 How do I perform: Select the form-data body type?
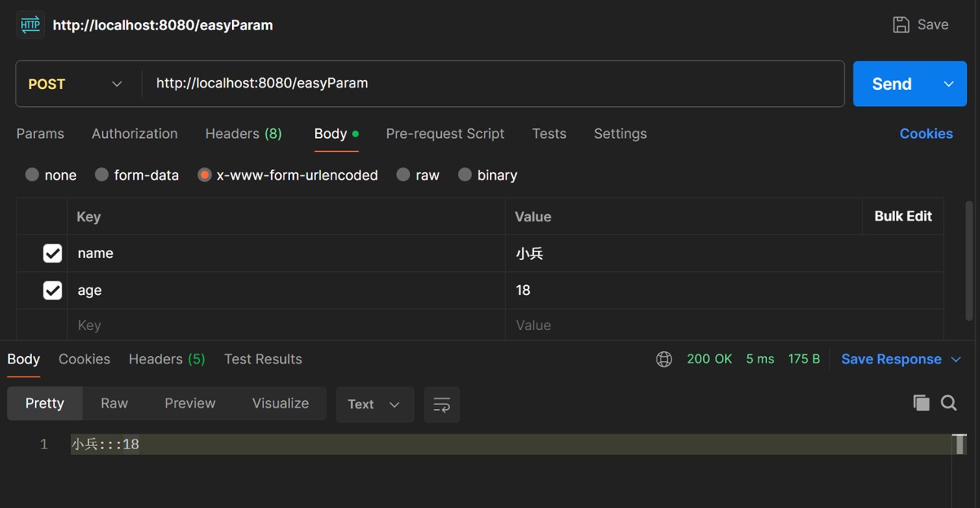coord(102,175)
